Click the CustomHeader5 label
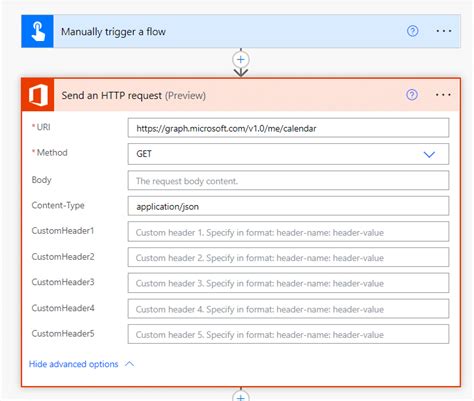The image size is (474, 401). tap(63, 333)
